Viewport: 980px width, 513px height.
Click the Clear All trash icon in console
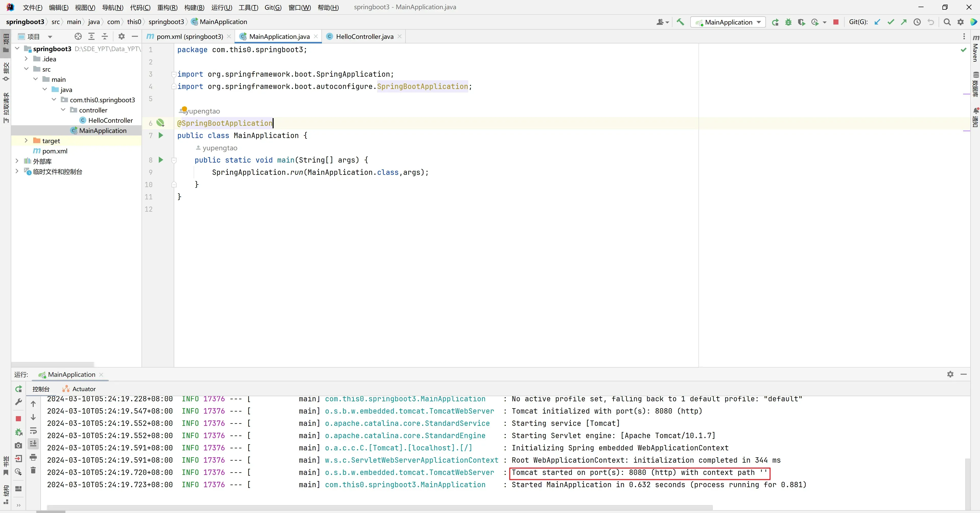click(x=33, y=470)
